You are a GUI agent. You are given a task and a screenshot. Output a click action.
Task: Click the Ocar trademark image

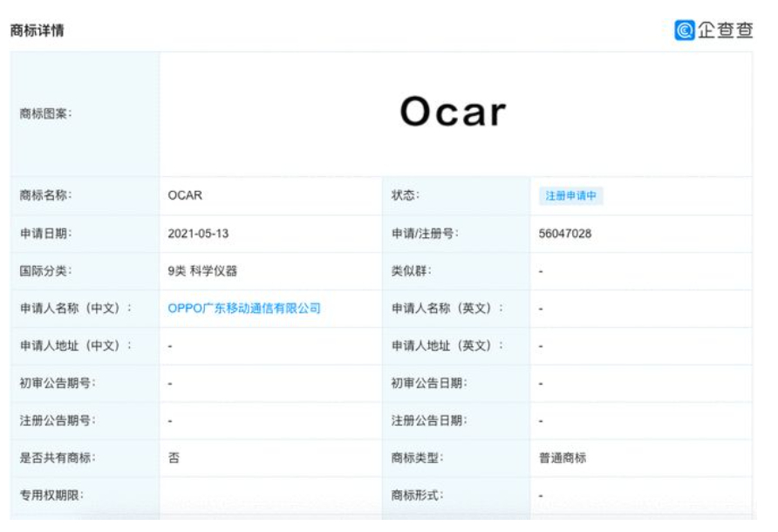click(453, 112)
